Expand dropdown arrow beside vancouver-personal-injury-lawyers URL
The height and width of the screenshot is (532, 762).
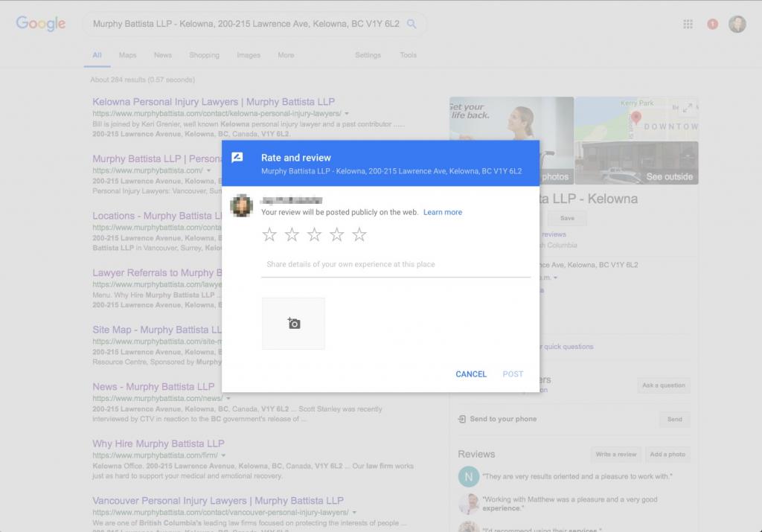point(354,513)
